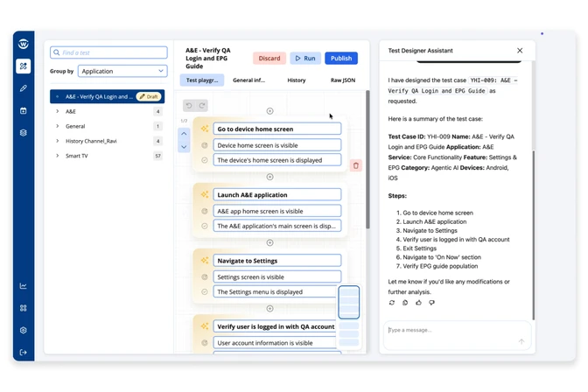The height and width of the screenshot is (392, 588).
Task: Click the W logo in sidebar
Action: pyautogui.click(x=24, y=44)
